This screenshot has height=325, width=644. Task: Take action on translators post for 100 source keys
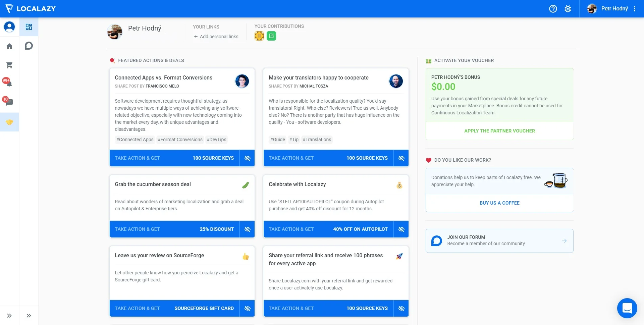[328, 158]
